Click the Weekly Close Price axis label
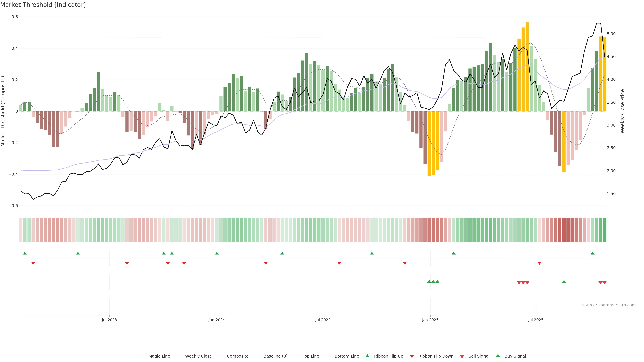 (x=622, y=111)
